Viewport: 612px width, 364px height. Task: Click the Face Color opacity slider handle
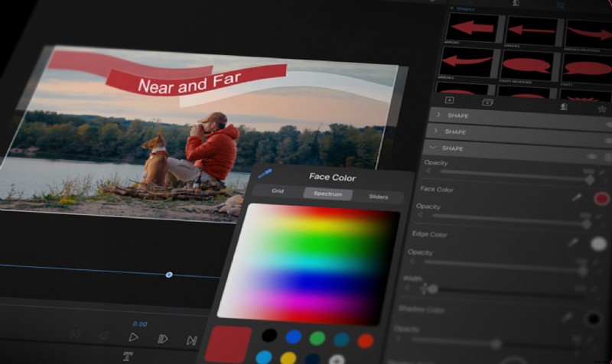pyautogui.click(x=586, y=224)
